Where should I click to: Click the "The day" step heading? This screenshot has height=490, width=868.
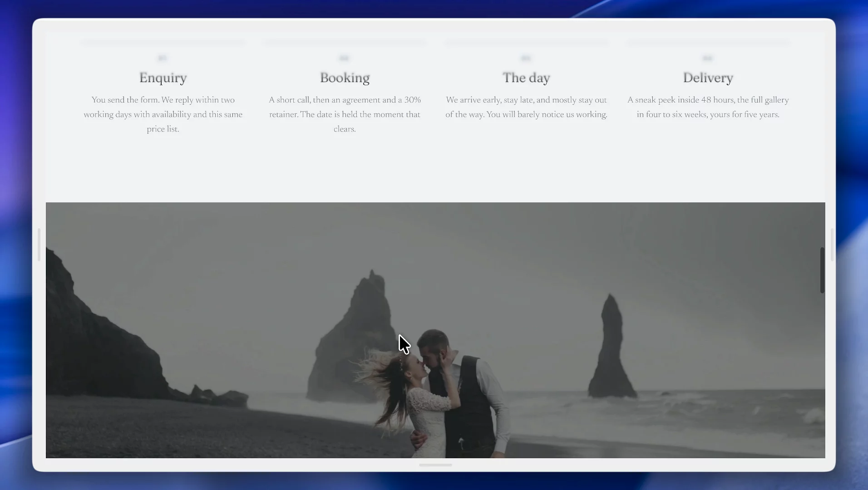pyautogui.click(x=526, y=78)
